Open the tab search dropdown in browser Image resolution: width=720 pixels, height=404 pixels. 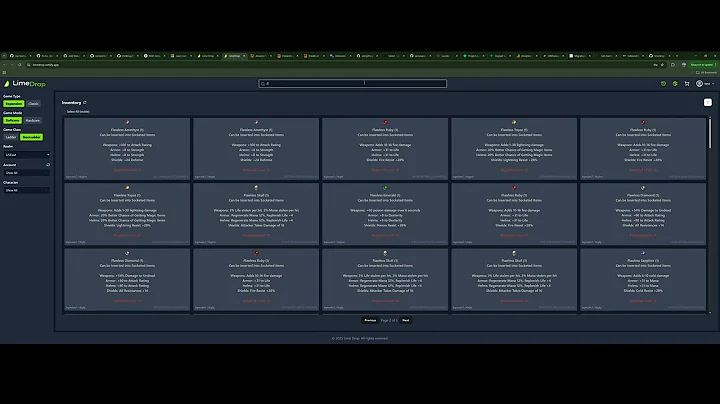(x=4, y=56)
